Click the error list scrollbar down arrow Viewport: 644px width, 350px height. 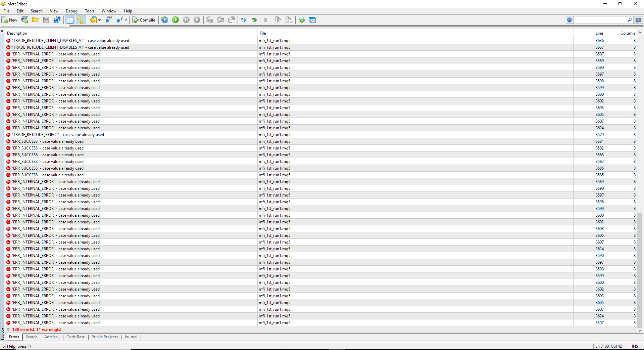click(x=640, y=331)
